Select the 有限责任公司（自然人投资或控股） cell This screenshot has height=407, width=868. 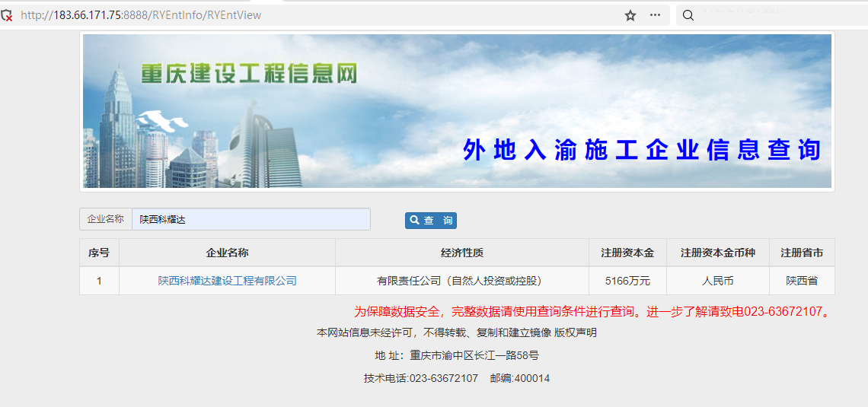462,281
